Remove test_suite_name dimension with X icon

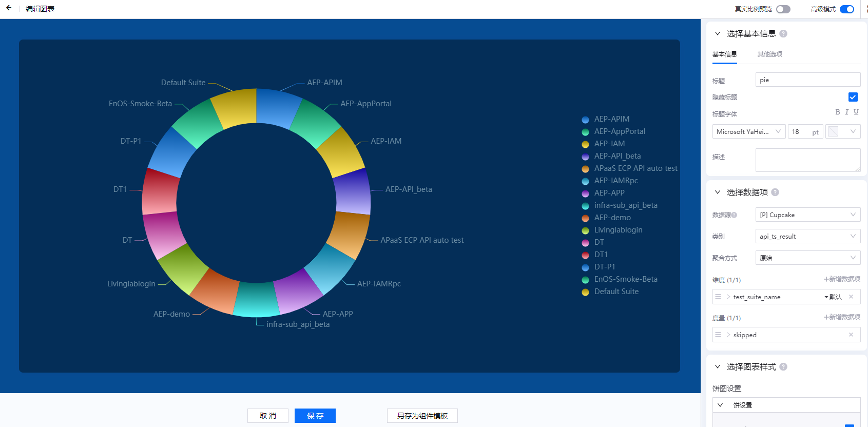point(851,297)
